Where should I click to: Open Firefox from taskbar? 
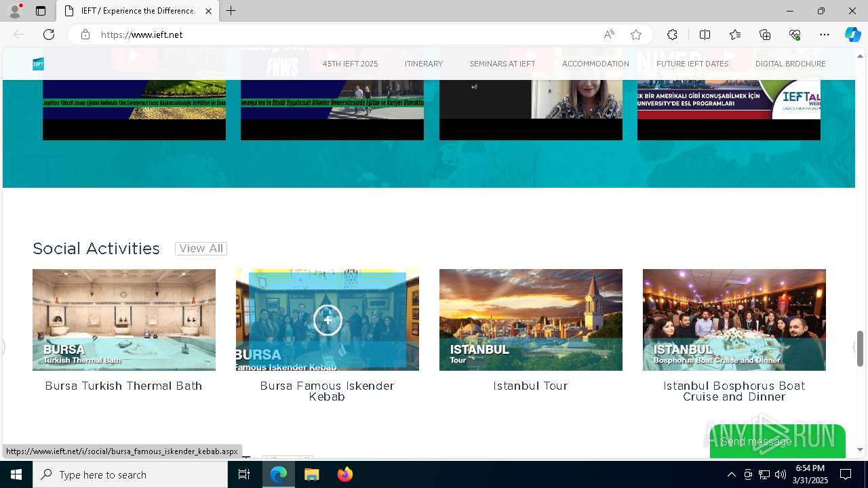click(344, 474)
